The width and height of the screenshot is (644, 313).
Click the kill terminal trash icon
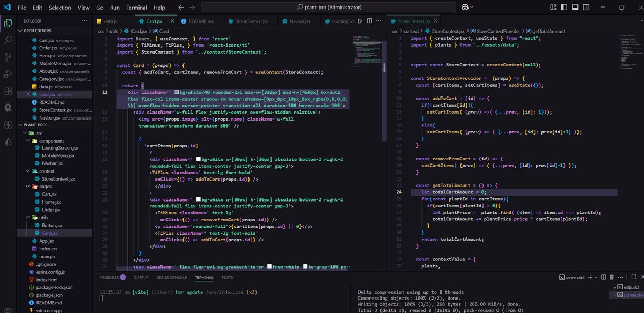(612, 277)
